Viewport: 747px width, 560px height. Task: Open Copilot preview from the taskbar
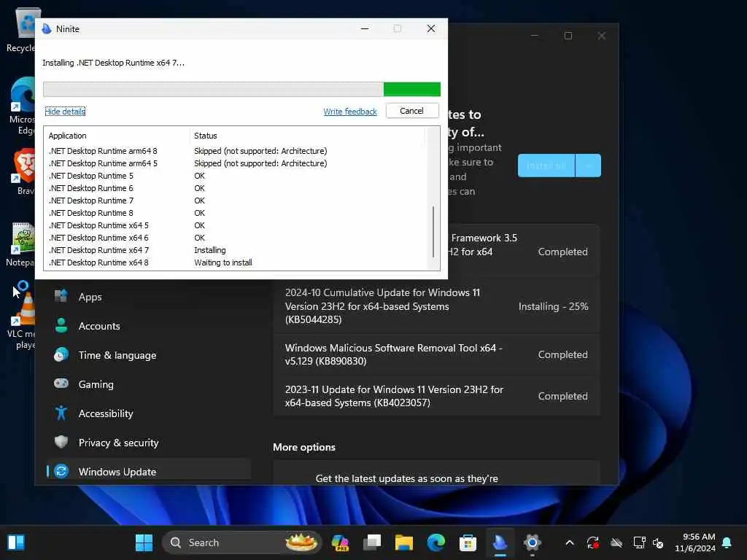(x=340, y=542)
